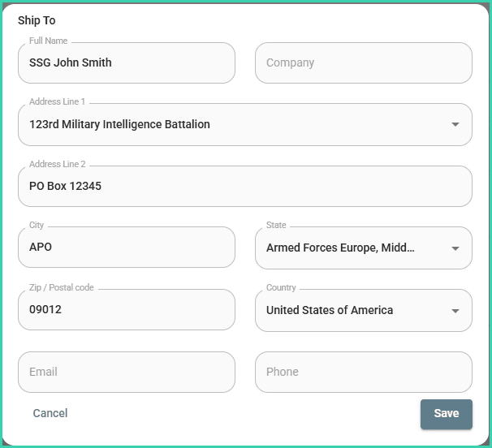Open Address Line 1 dropdown arrow

[455, 125]
